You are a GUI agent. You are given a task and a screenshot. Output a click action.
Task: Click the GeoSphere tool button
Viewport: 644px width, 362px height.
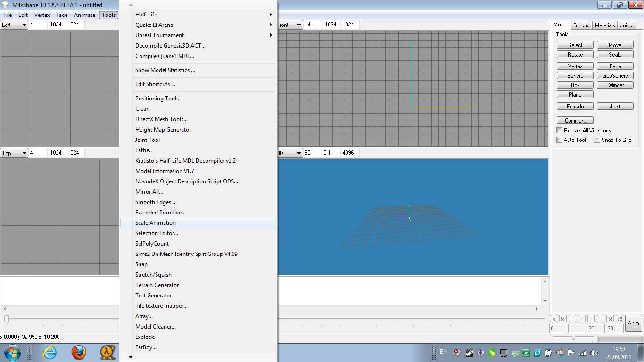pyautogui.click(x=615, y=76)
